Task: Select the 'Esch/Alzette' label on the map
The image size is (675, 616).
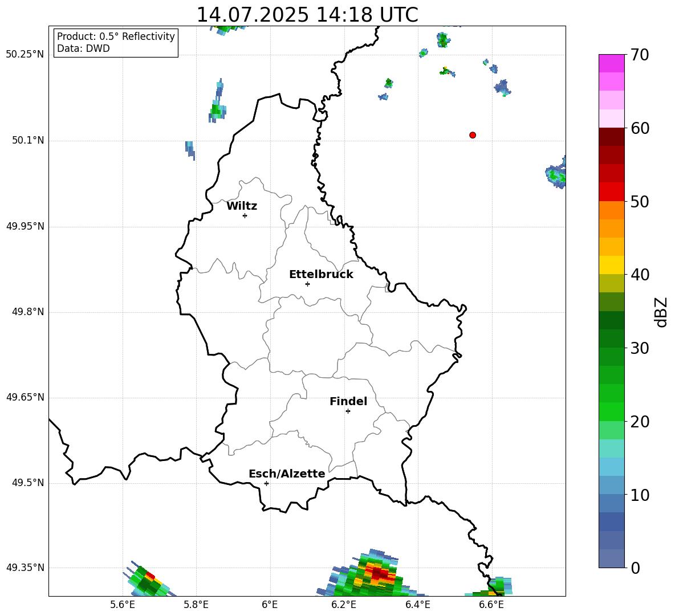Action: click(x=287, y=474)
